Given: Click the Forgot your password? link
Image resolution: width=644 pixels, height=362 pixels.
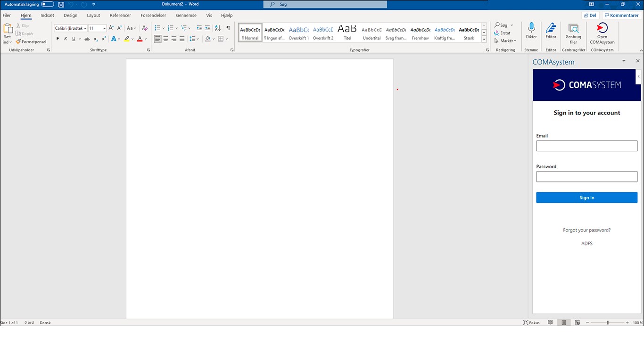Looking at the screenshot, I should pyautogui.click(x=586, y=230).
